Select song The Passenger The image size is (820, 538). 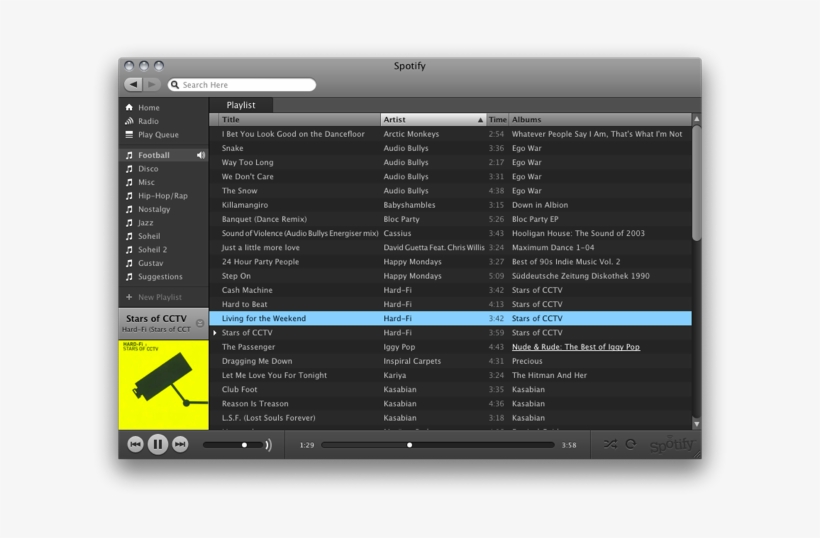click(450, 347)
